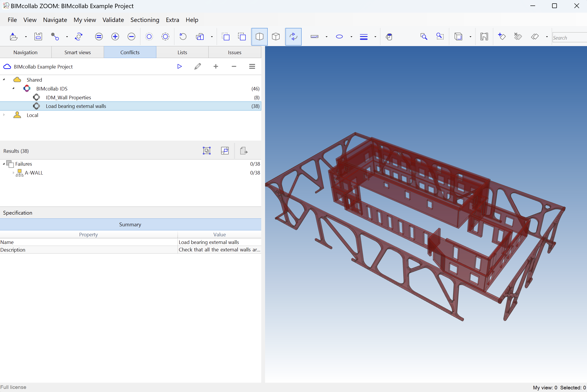587x392 pixels.
Task: Select the Load bearing external walls row
Action: pos(130,106)
